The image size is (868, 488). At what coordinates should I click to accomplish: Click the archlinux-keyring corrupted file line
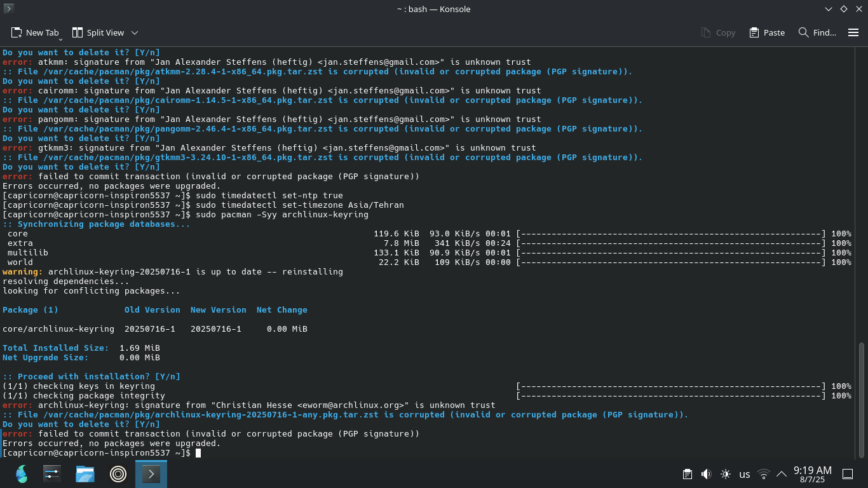pyautogui.click(x=346, y=415)
